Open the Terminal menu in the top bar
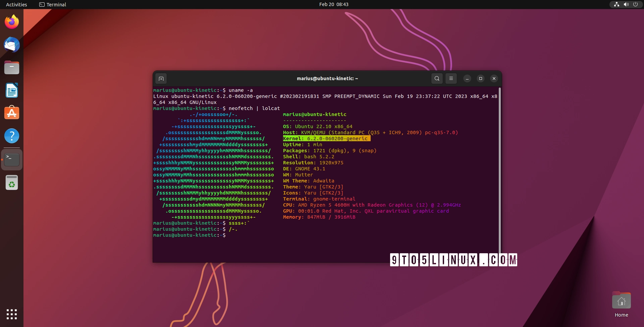 click(x=52, y=4)
